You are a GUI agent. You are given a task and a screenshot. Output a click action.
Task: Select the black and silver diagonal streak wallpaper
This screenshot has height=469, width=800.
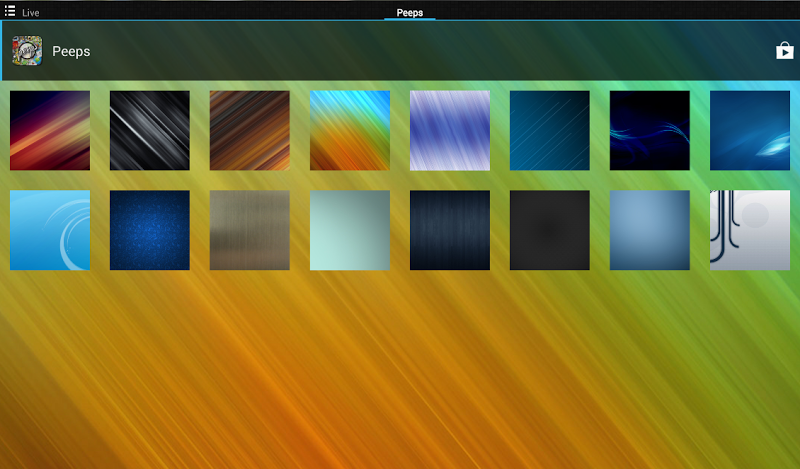pyautogui.click(x=150, y=131)
